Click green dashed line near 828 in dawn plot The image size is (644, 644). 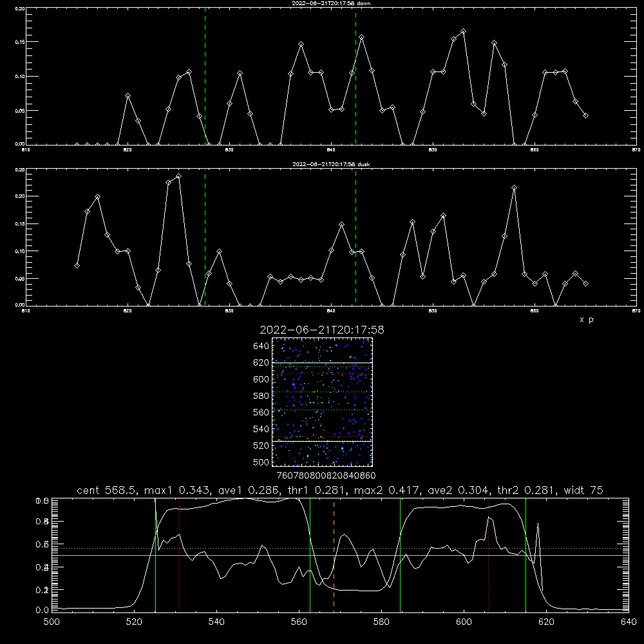pos(205,76)
